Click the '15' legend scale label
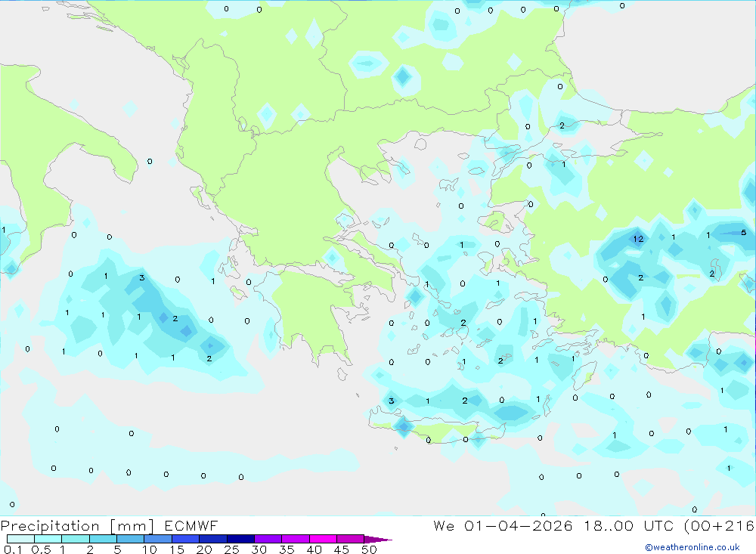756x554 pixels. pos(176,549)
